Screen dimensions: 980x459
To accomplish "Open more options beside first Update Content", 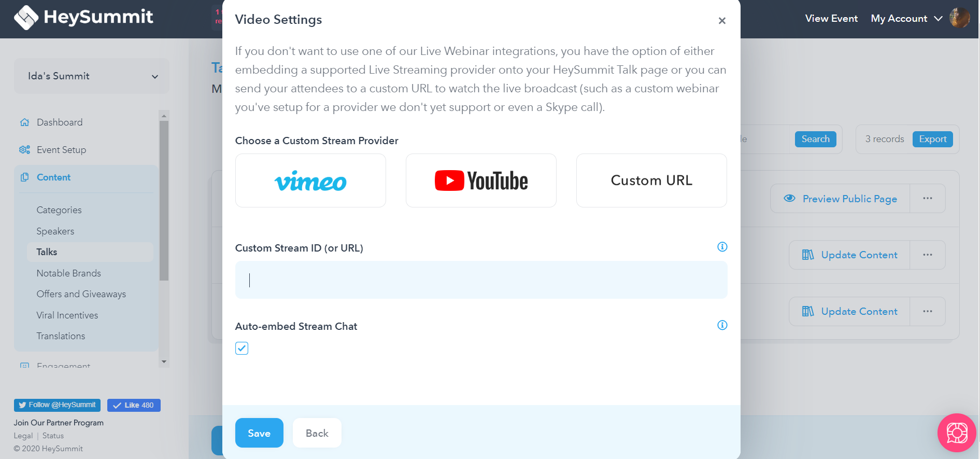I will click(928, 255).
